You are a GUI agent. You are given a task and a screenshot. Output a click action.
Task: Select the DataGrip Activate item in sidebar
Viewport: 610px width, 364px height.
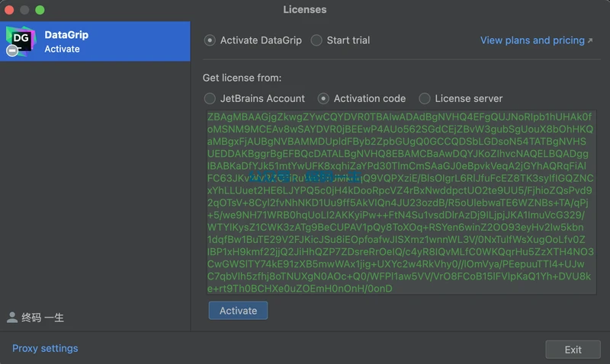click(x=95, y=41)
